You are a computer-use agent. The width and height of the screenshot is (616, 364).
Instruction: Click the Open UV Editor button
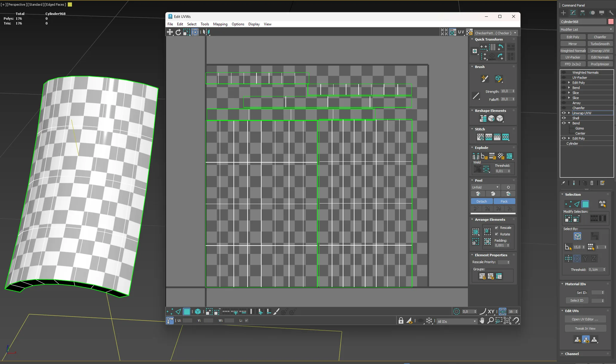[585, 319]
